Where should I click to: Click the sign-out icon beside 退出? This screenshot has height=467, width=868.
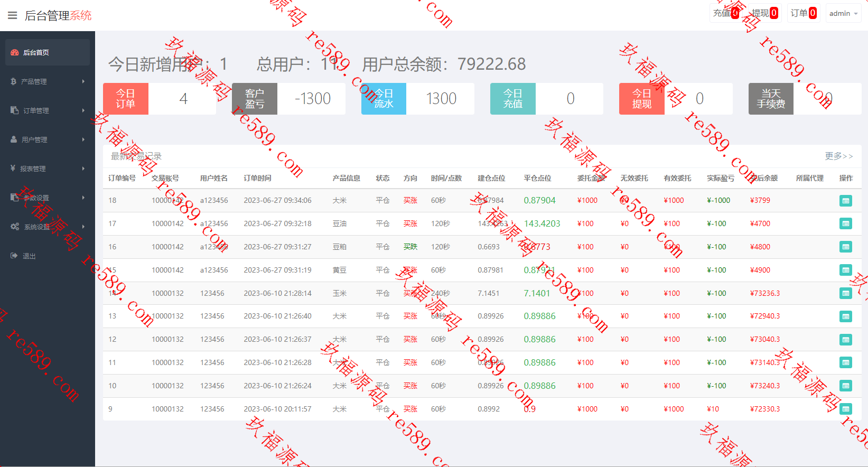[x=14, y=256]
